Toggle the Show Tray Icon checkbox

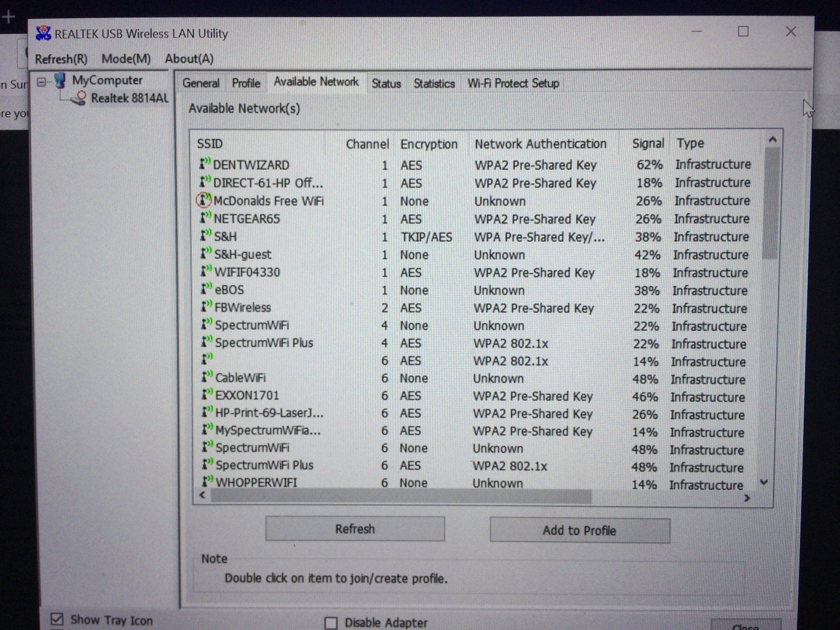click(x=57, y=619)
